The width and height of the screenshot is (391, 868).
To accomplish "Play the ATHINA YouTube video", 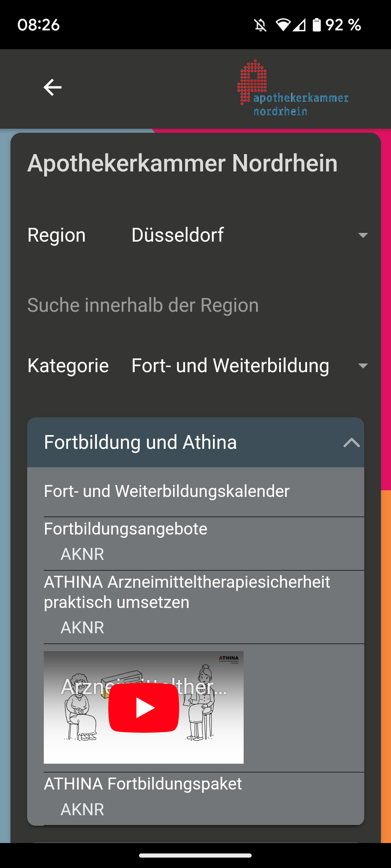I will [x=144, y=708].
